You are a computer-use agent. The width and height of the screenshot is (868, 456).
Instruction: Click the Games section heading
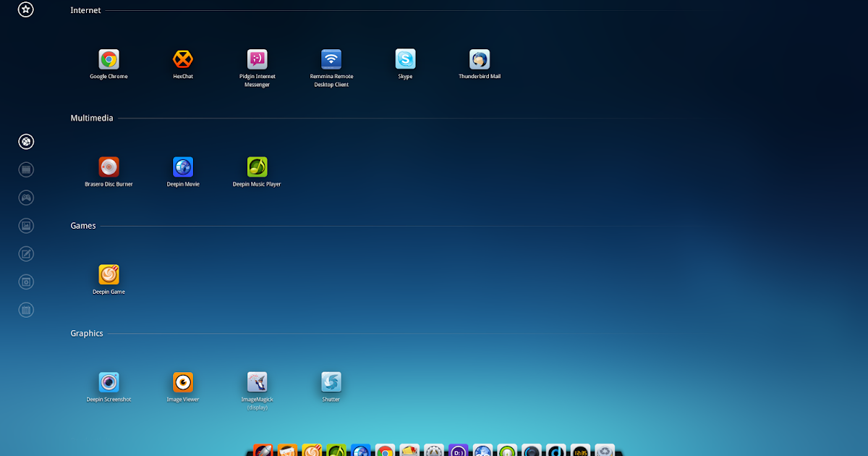coord(83,226)
